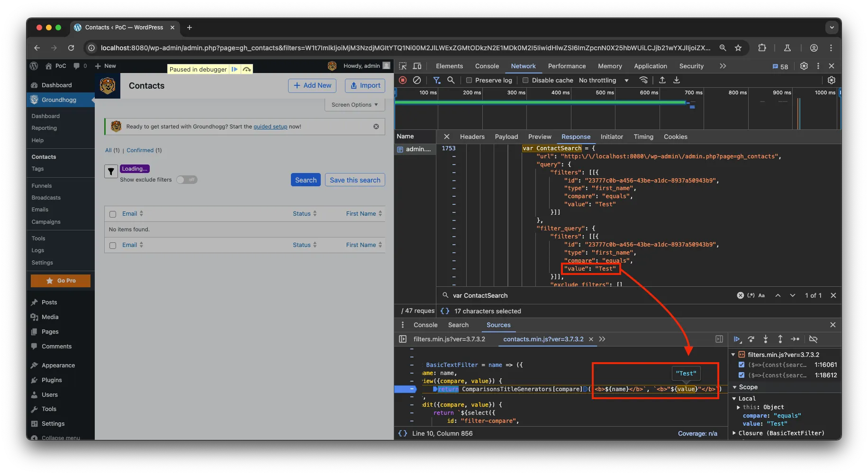Stop recording the network log

click(x=403, y=80)
